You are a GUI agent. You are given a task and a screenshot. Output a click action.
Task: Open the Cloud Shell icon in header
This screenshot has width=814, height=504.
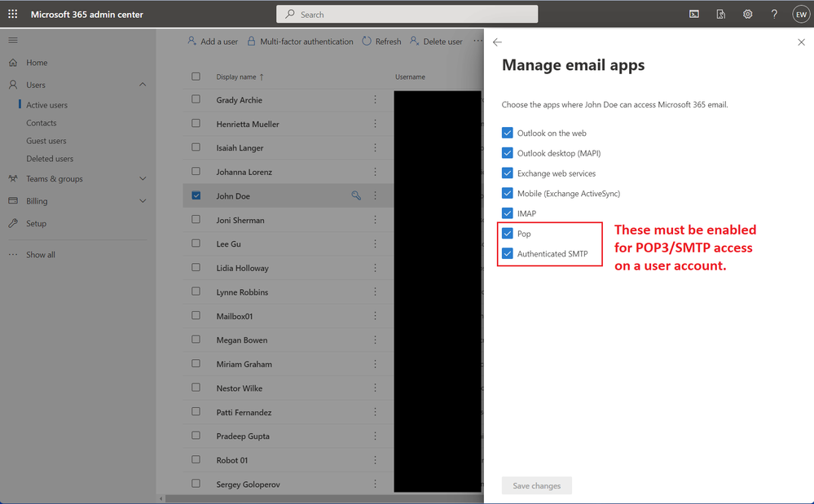[x=694, y=14]
